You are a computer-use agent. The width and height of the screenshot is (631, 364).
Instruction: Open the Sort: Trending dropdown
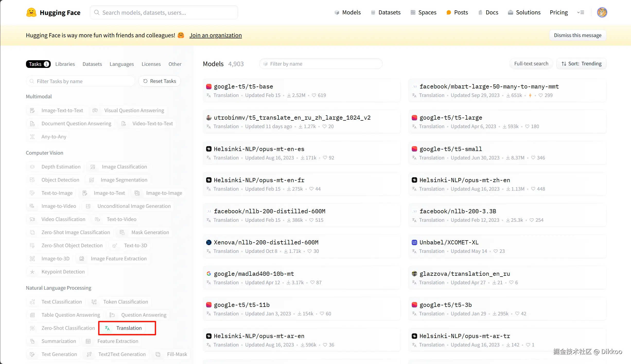[581, 64]
